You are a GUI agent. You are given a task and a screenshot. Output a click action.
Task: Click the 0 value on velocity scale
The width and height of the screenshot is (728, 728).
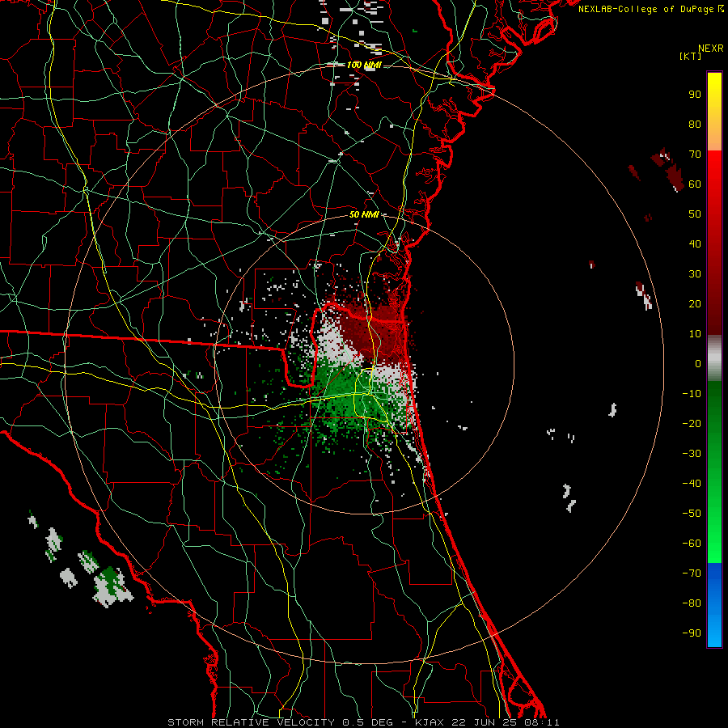click(x=698, y=364)
